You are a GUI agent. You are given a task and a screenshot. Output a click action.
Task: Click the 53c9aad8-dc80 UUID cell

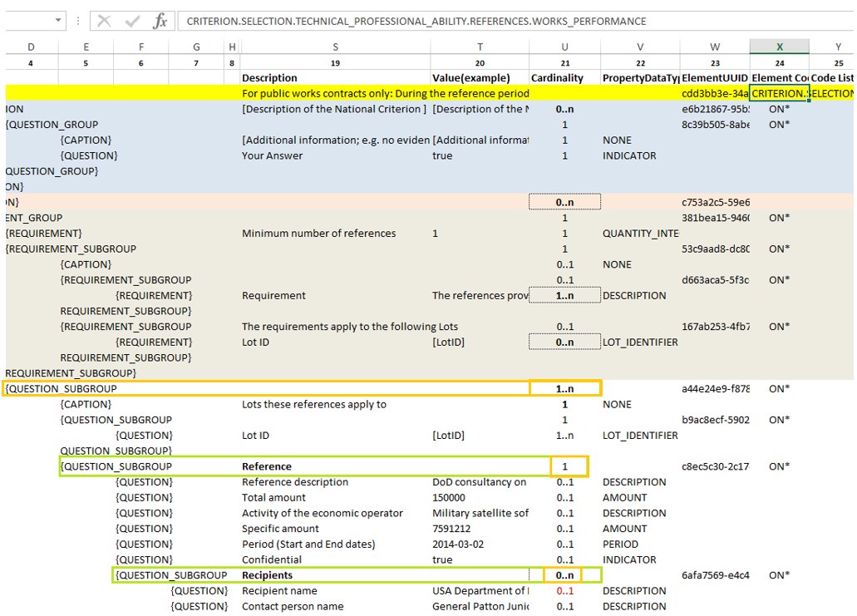715,249
